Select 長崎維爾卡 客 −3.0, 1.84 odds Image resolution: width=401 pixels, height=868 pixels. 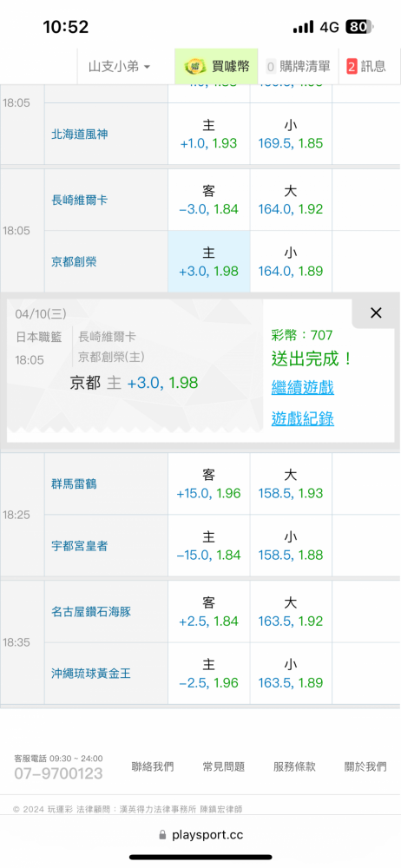pyautogui.click(x=209, y=200)
